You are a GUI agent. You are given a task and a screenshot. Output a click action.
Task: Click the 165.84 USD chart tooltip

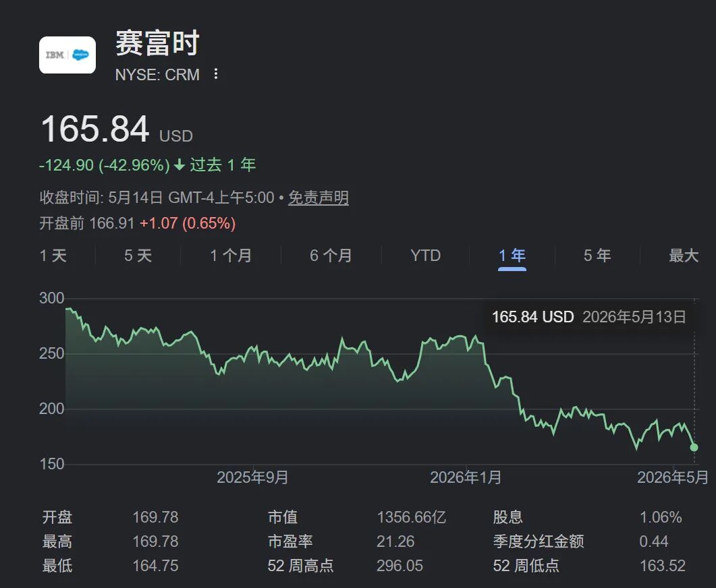pos(588,316)
